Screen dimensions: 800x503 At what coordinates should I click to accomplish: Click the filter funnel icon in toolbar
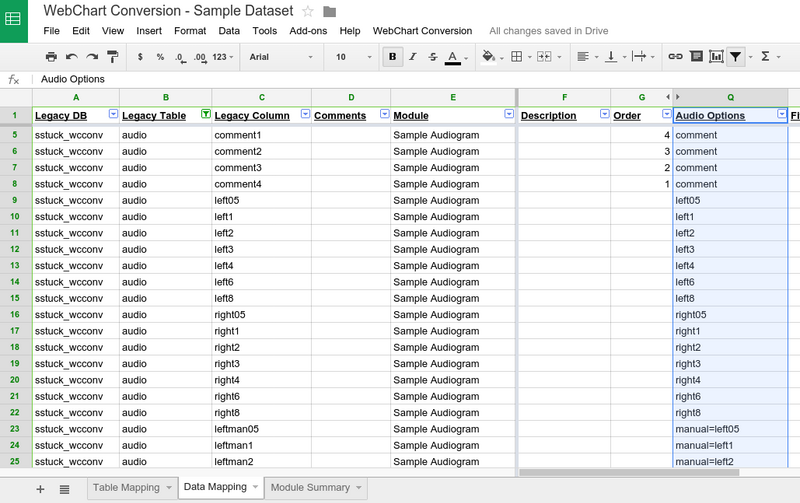pos(737,57)
